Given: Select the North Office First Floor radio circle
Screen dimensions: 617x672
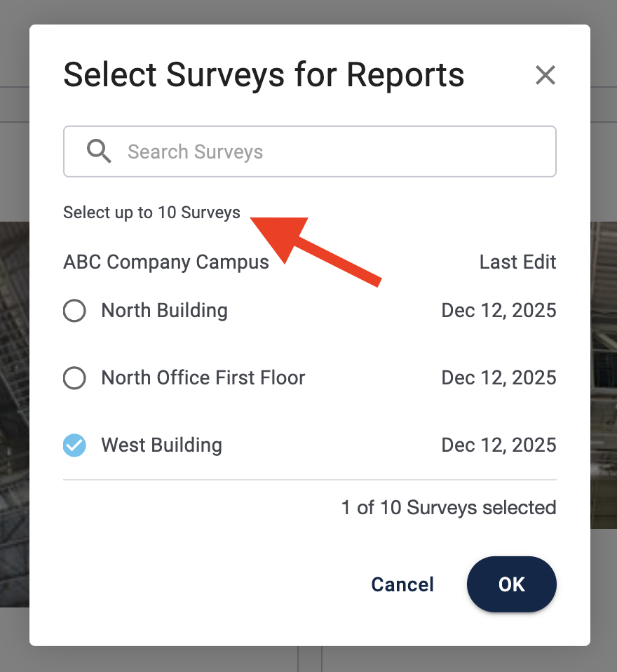Looking at the screenshot, I should tap(74, 378).
